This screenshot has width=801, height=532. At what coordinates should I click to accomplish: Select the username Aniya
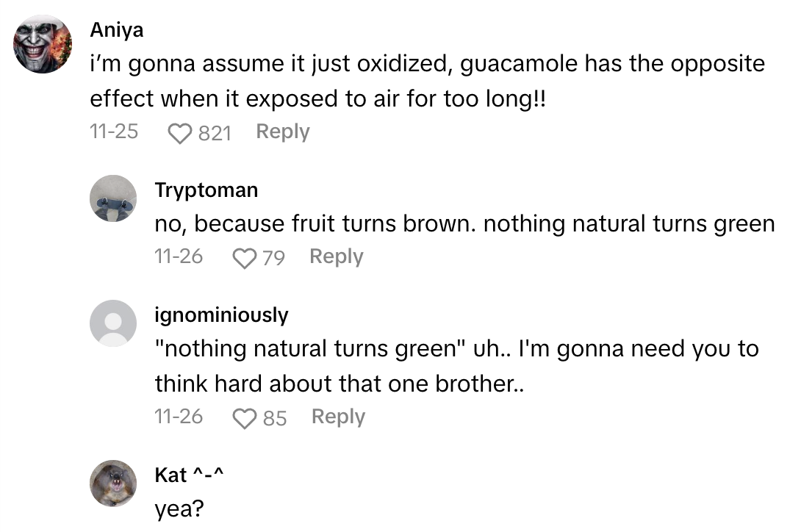coord(117,29)
